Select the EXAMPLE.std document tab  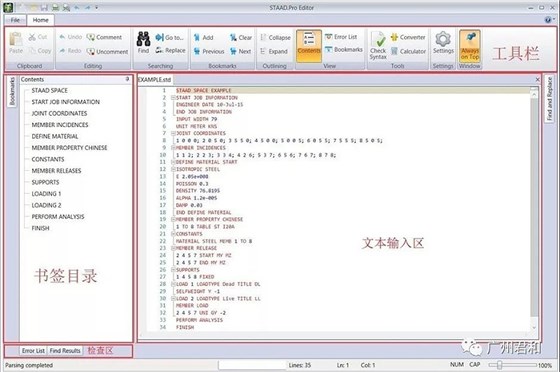pyautogui.click(x=154, y=80)
